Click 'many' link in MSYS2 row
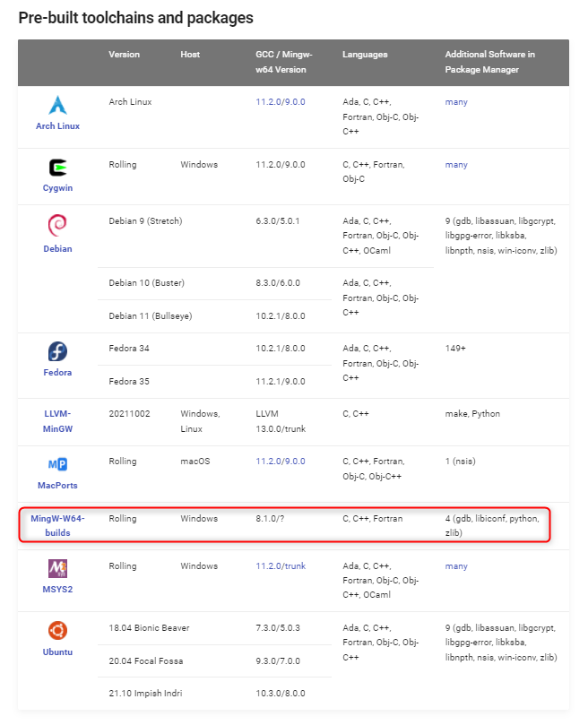Viewport: 588px width, 725px height. coord(456,566)
